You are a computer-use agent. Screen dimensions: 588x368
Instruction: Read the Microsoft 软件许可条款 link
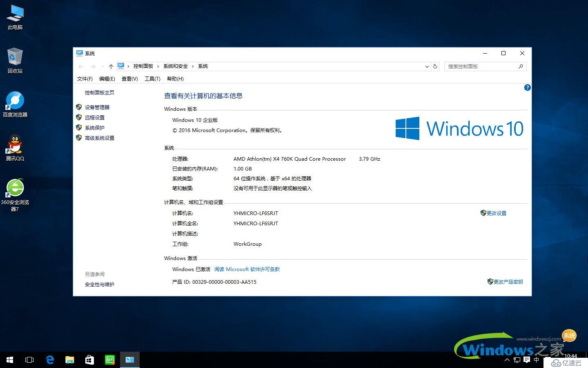[247, 269]
